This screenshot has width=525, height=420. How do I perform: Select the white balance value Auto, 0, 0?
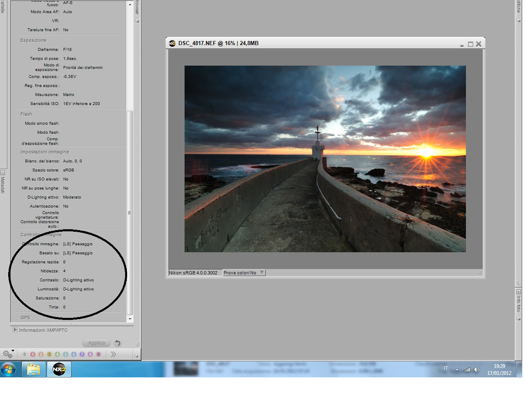[x=72, y=161]
